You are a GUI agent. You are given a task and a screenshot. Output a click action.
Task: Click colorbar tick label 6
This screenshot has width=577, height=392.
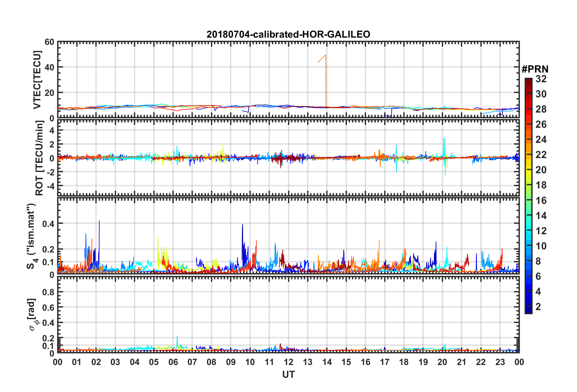click(x=538, y=276)
